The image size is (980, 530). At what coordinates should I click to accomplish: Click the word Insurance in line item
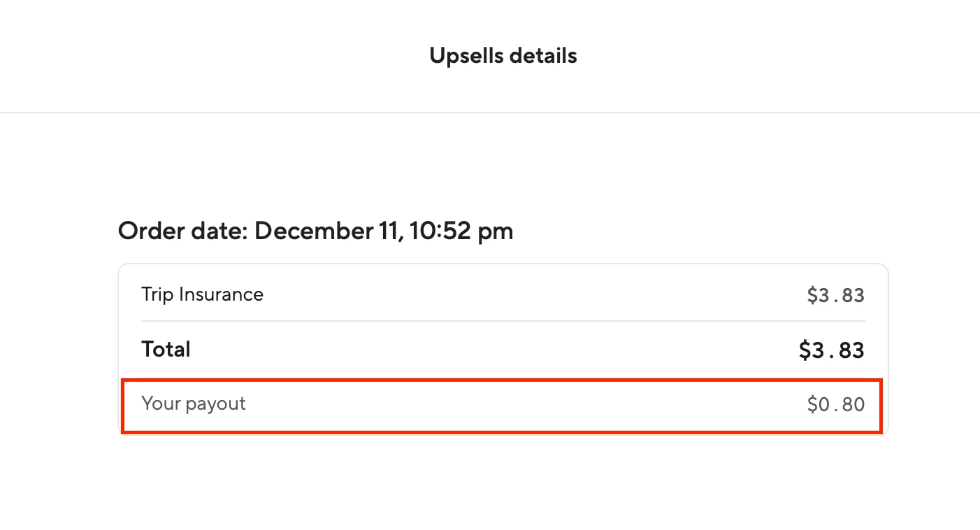click(222, 294)
